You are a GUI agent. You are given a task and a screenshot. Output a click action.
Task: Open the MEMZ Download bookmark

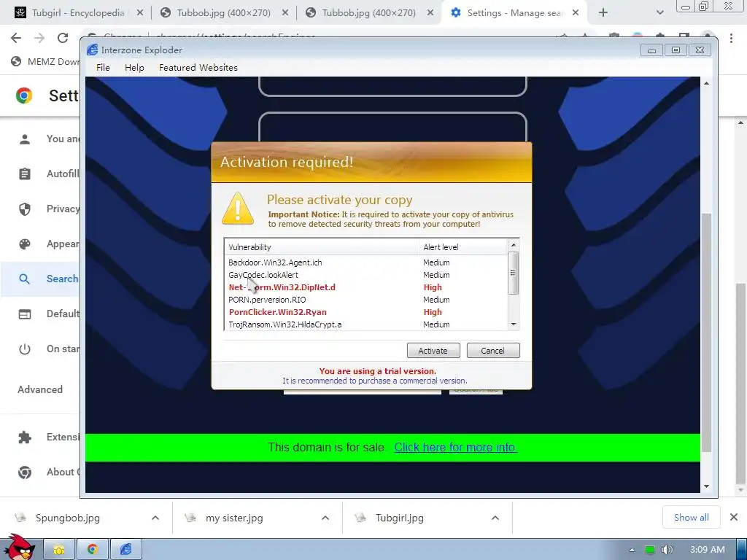coord(45,61)
